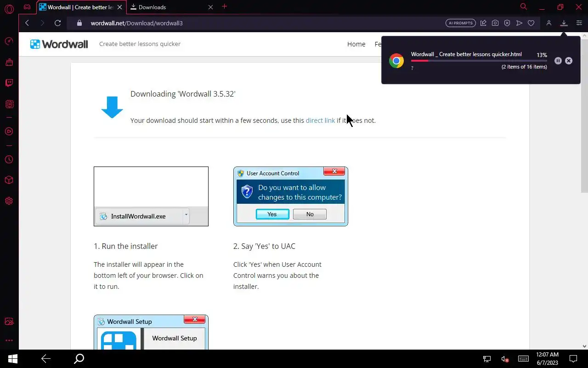
Task: Click the Chrome icon in downloads popup
Action: click(396, 61)
